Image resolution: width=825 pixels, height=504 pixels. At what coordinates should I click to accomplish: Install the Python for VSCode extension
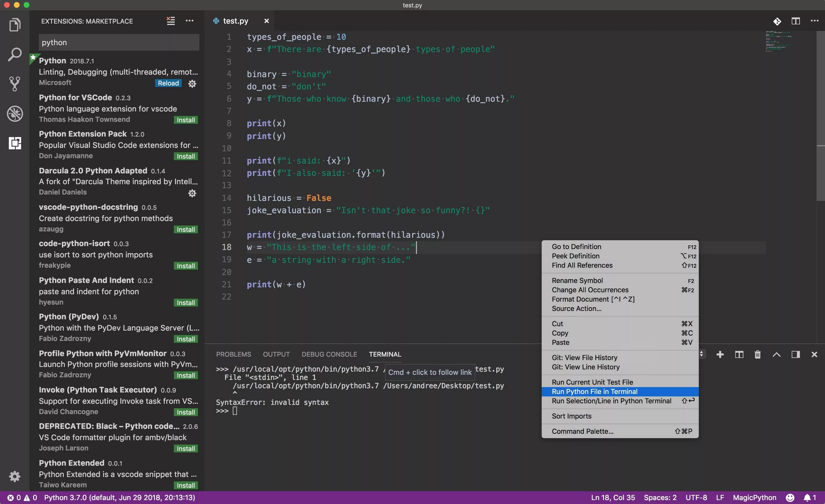click(186, 120)
